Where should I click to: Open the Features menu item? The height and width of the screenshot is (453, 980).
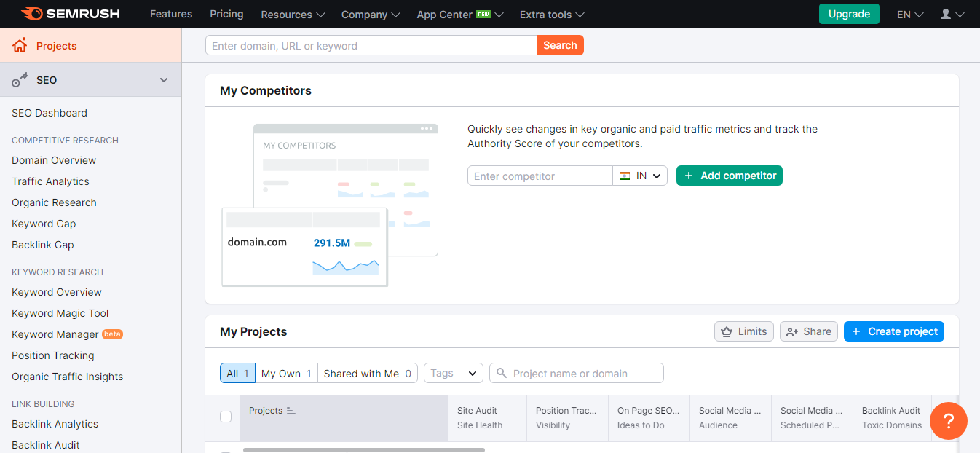pos(171,14)
